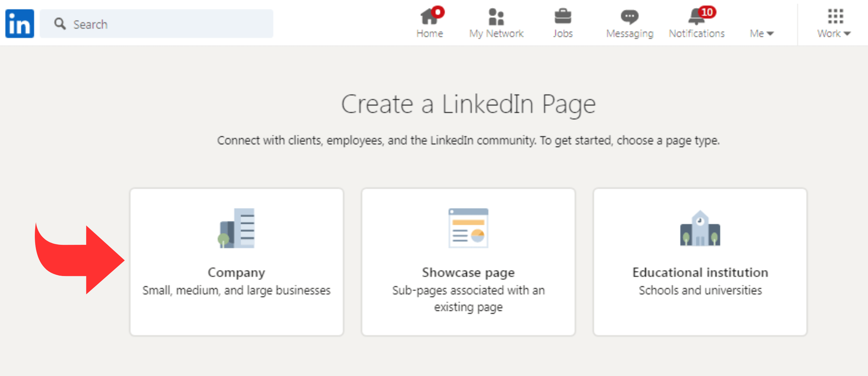Viewport: 868px width, 376px height.
Task: Open the My Network icon
Action: (x=496, y=17)
